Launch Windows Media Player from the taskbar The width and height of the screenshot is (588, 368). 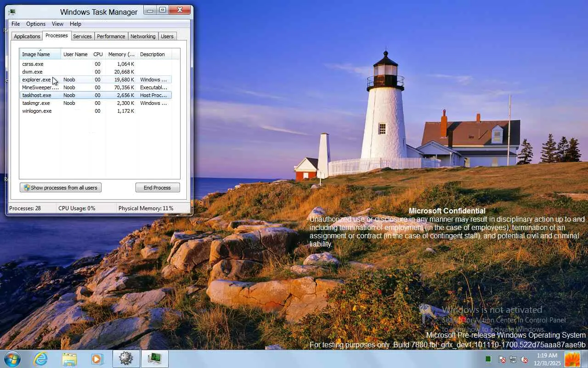point(97,359)
